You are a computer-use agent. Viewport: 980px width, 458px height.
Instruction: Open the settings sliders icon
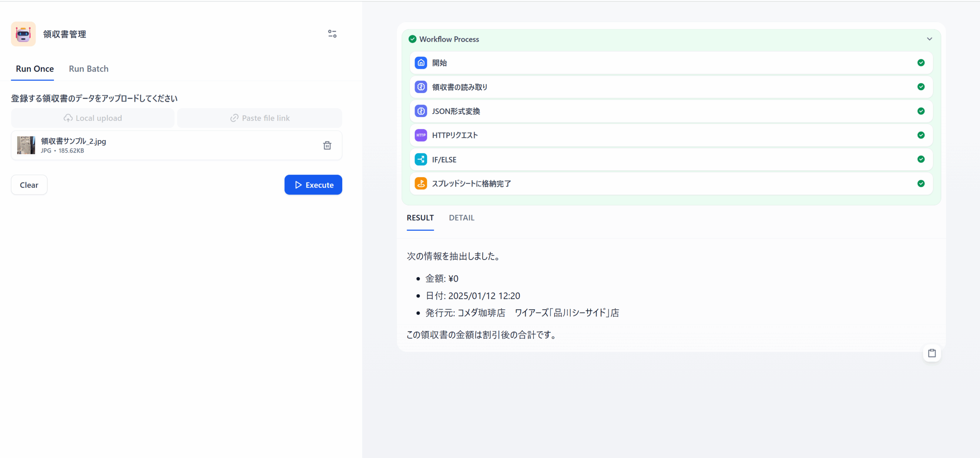point(332,34)
